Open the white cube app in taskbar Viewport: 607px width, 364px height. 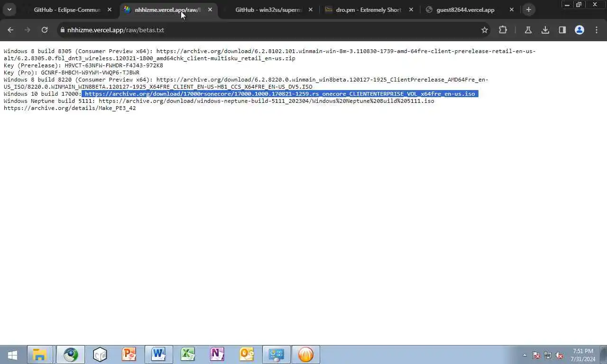coord(100,355)
